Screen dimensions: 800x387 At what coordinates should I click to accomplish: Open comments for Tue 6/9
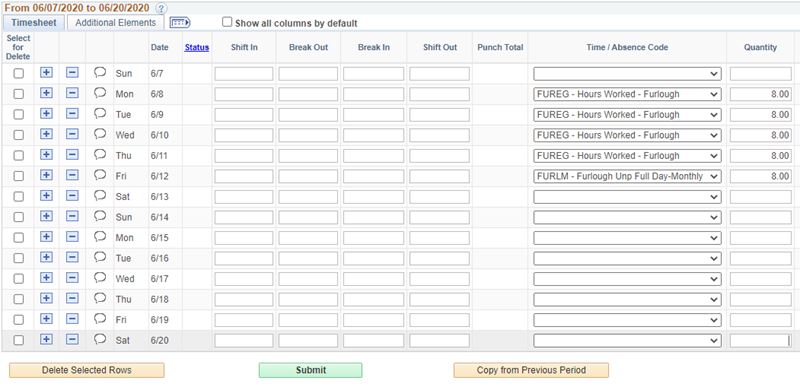100,113
